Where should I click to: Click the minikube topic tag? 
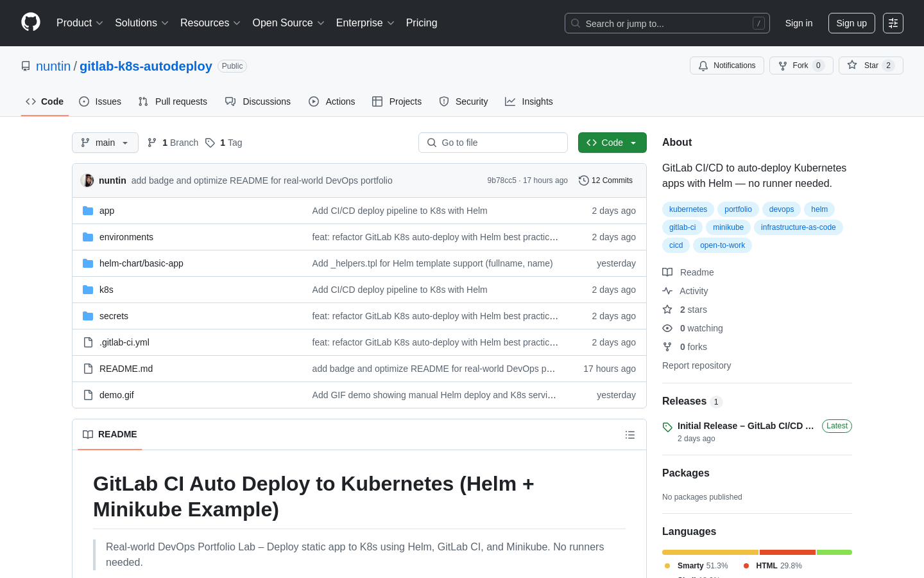point(728,227)
